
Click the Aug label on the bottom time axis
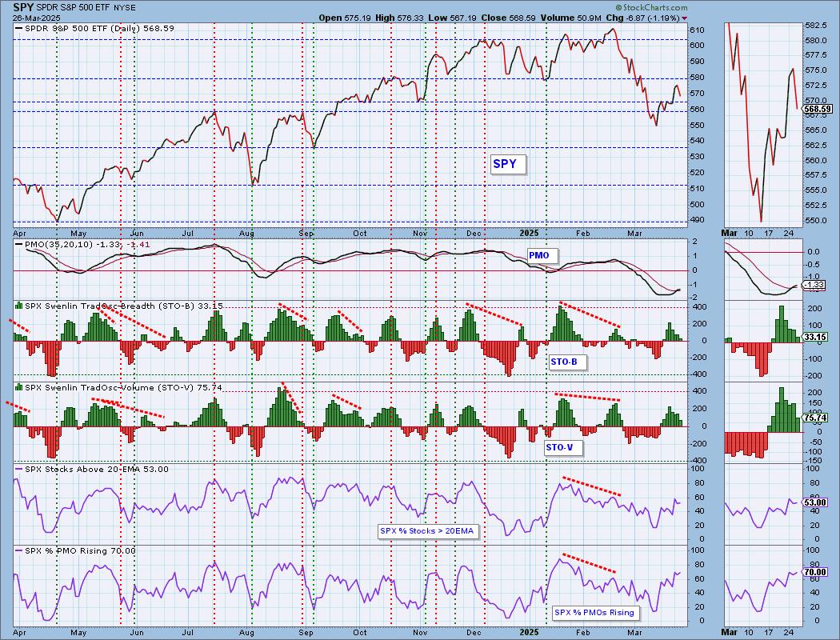(246, 632)
